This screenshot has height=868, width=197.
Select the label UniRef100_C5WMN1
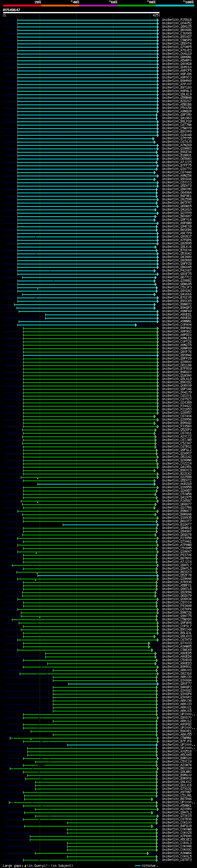pos(177,738)
